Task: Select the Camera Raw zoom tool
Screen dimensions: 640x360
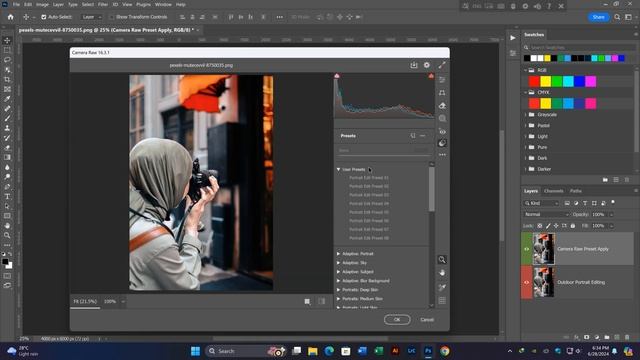Action: click(x=442, y=260)
